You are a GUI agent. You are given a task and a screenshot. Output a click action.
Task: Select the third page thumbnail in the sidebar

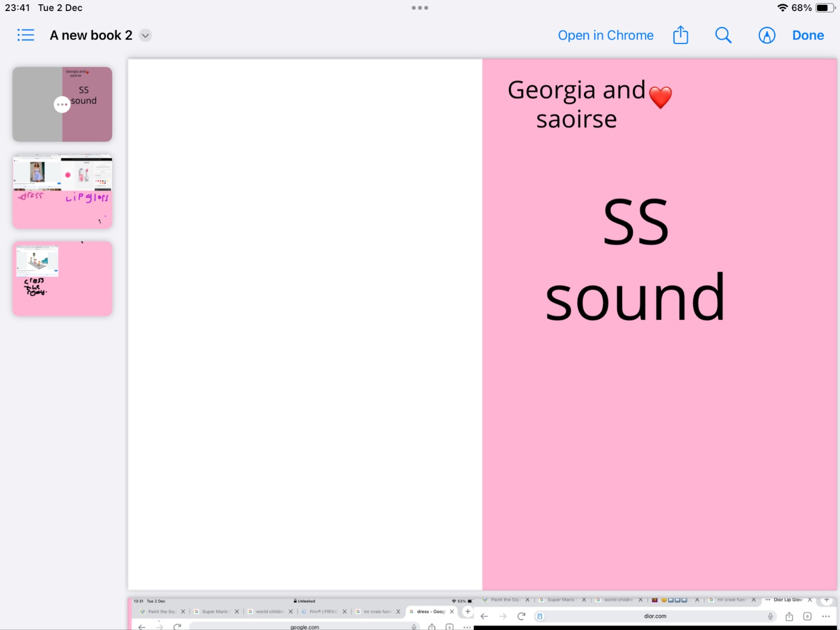point(62,279)
